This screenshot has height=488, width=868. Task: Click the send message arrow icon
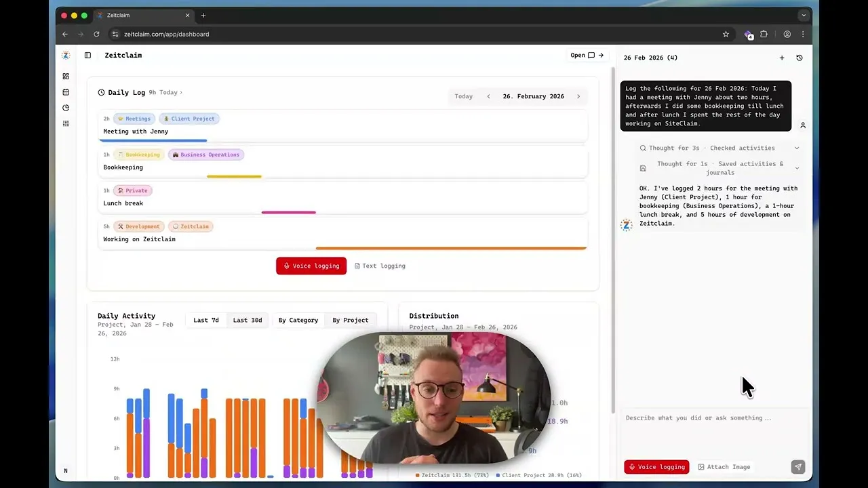pyautogui.click(x=798, y=467)
